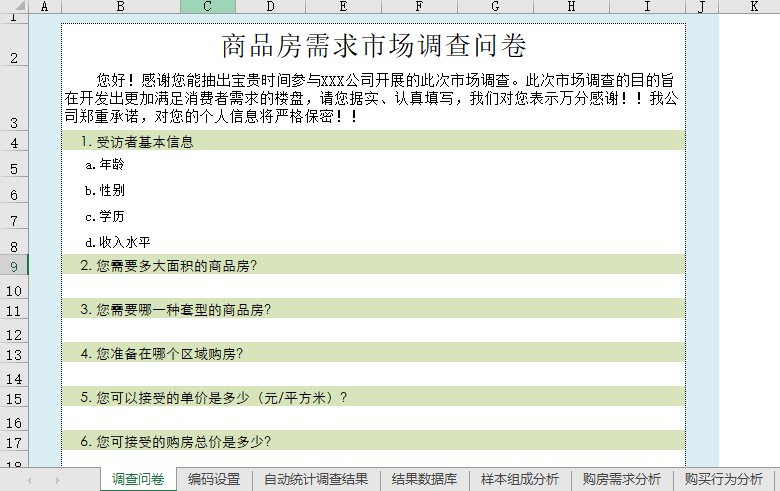Select column J header
Screen dimensions: 780x491
702,7
